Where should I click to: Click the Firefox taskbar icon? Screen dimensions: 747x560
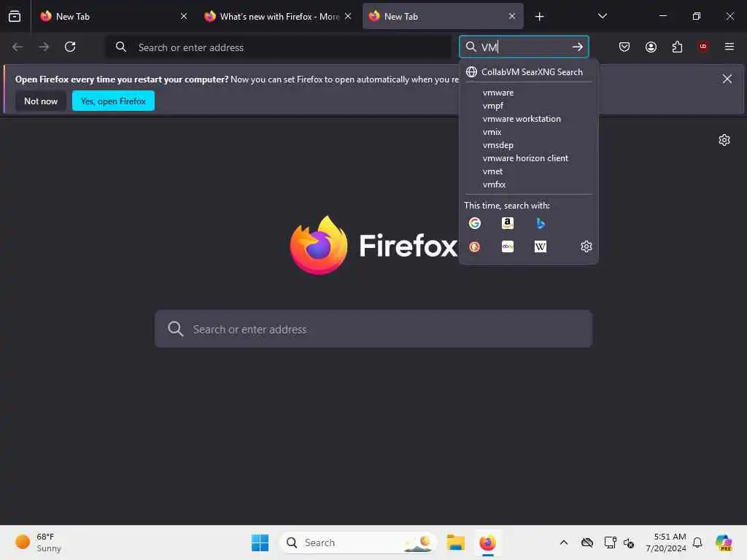487,542
